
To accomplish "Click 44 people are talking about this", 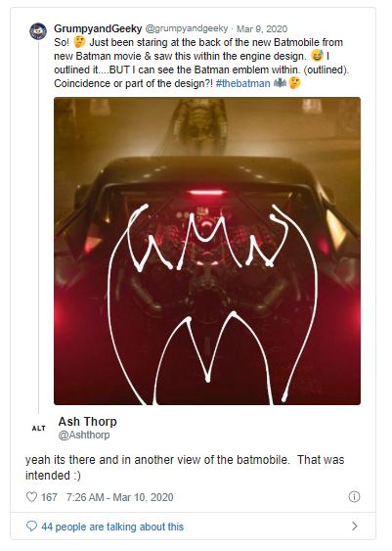I will tap(112, 527).
